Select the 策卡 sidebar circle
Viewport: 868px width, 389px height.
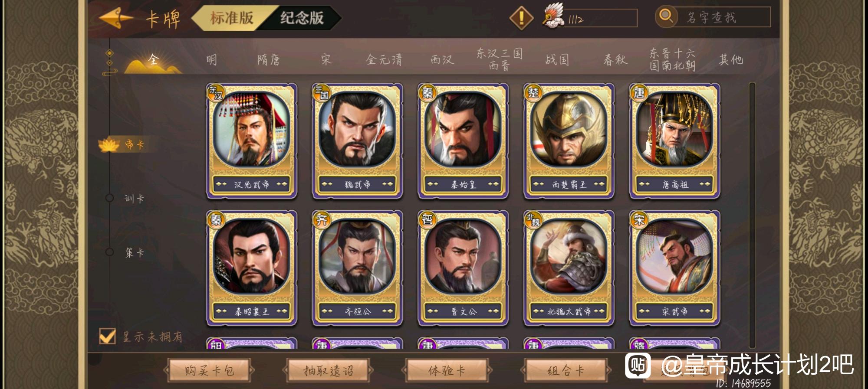pyautogui.click(x=109, y=252)
